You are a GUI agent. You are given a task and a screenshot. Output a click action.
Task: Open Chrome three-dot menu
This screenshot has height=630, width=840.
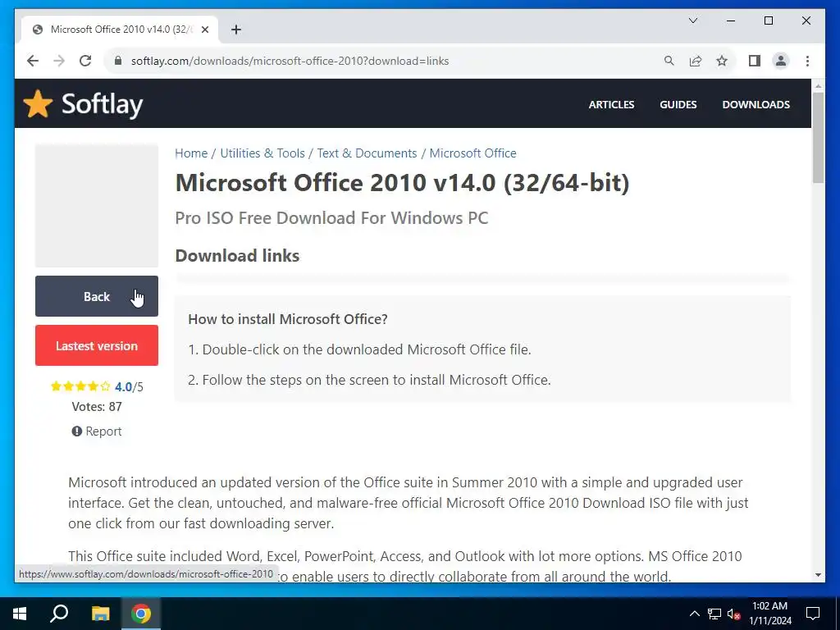click(x=807, y=61)
